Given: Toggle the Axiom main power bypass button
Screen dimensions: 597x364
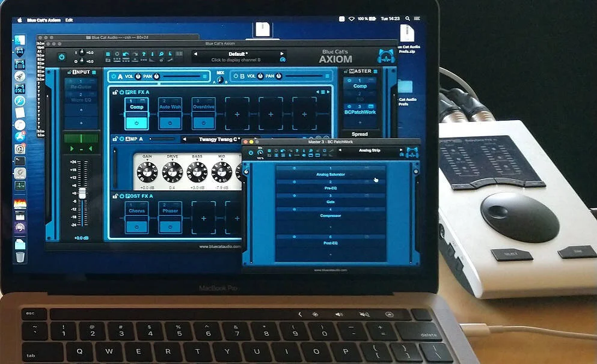Looking at the screenshot, I should point(61,57).
